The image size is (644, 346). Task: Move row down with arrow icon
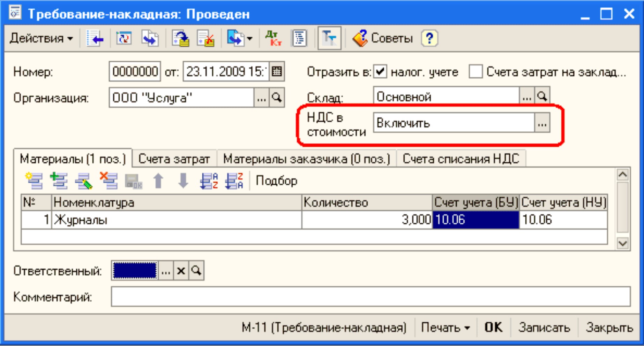183,181
